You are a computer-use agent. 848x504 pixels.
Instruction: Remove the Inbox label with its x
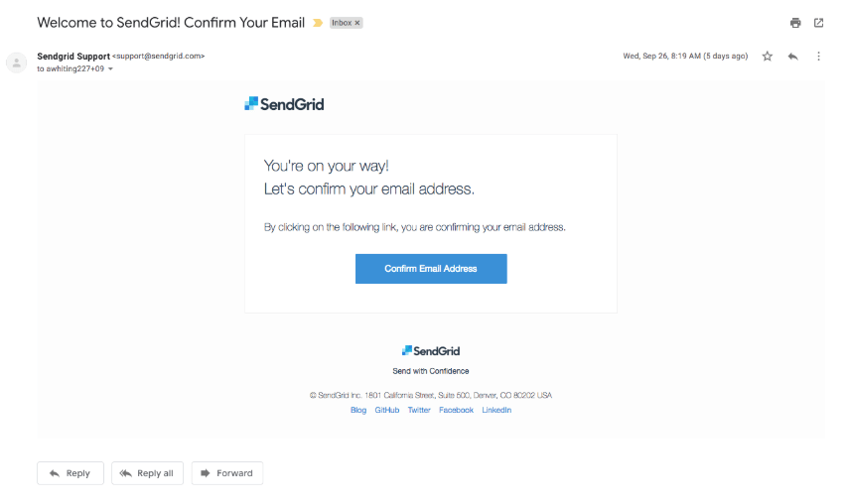point(356,23)
